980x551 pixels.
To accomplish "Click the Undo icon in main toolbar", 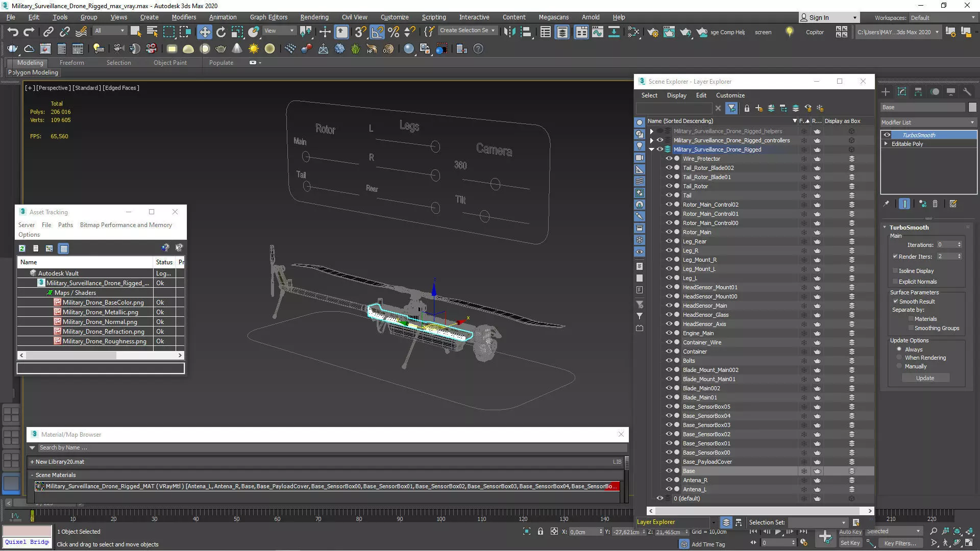I will click(x=12, y=32).
